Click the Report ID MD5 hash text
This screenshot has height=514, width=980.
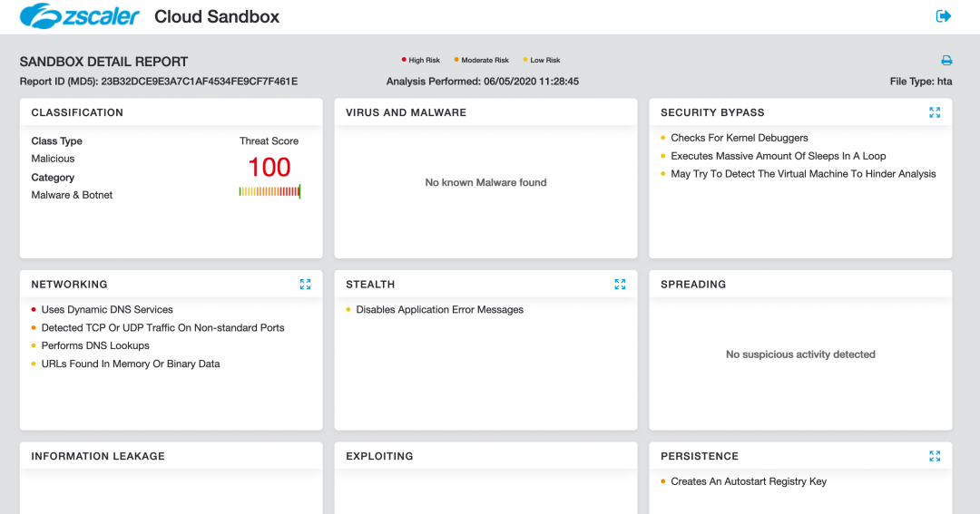tap(199, 82)
